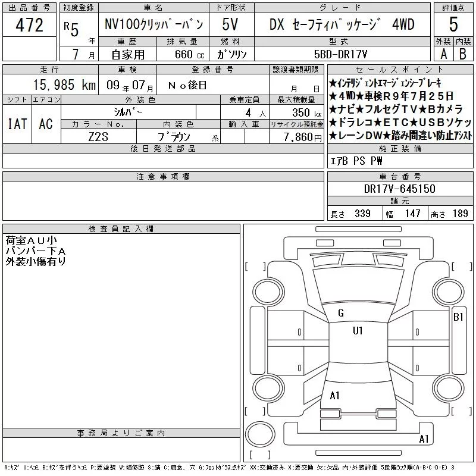Click sales point line ★ドラレコ★ETC★USBソケット
This screenshot has width=476, height=476.
coord(400,123)
